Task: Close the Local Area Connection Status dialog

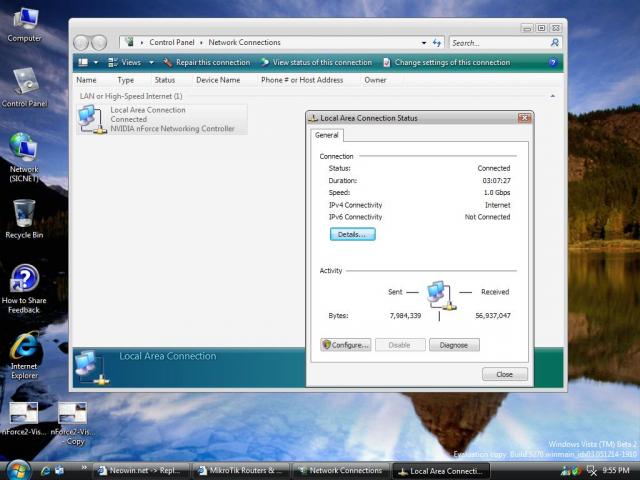Action: pos(524,118)
